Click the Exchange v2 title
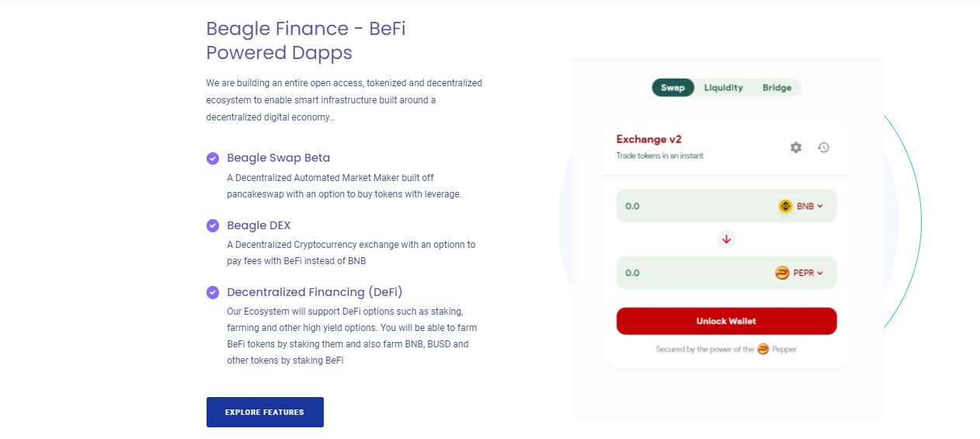Screen dimensions: 980x439 [x=649, y=139]
